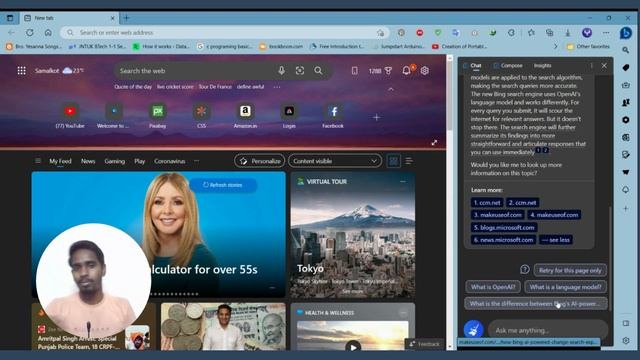Open the YouTube quick link tile

(70, 116)
